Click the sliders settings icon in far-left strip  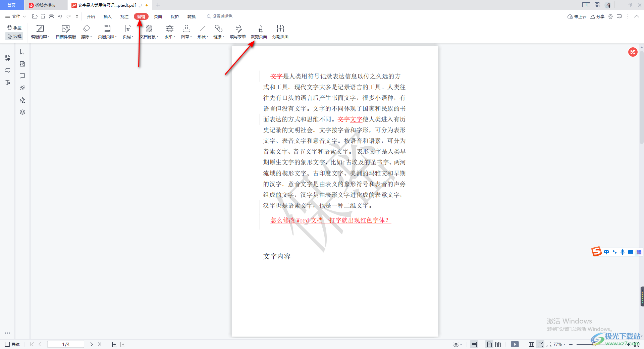(x=7, y=70)
